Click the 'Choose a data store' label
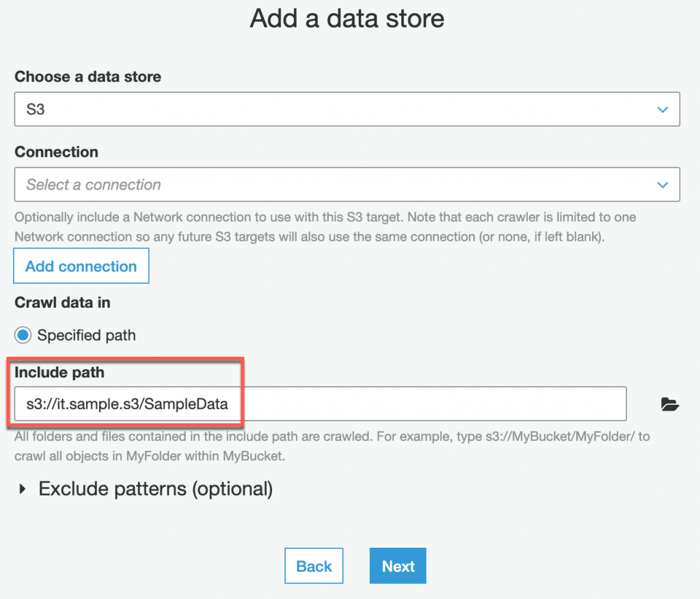 (88, 77)
